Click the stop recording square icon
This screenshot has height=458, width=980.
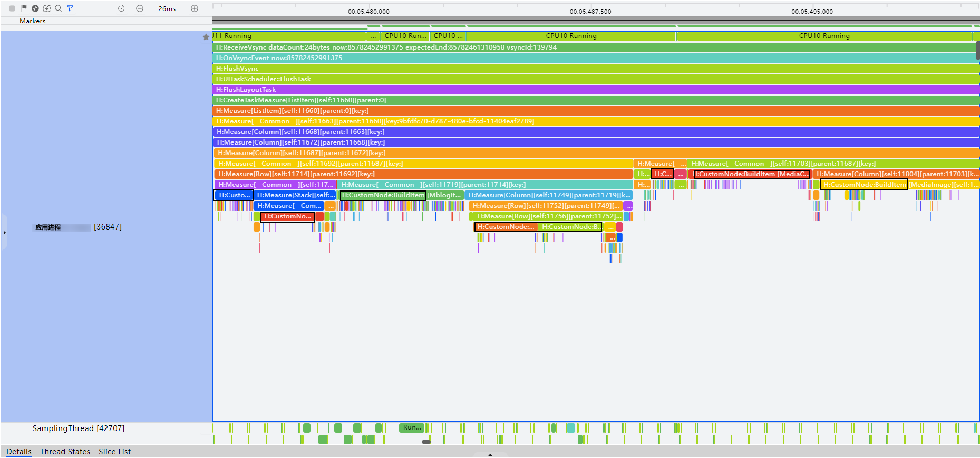click(x=12, y=8)
